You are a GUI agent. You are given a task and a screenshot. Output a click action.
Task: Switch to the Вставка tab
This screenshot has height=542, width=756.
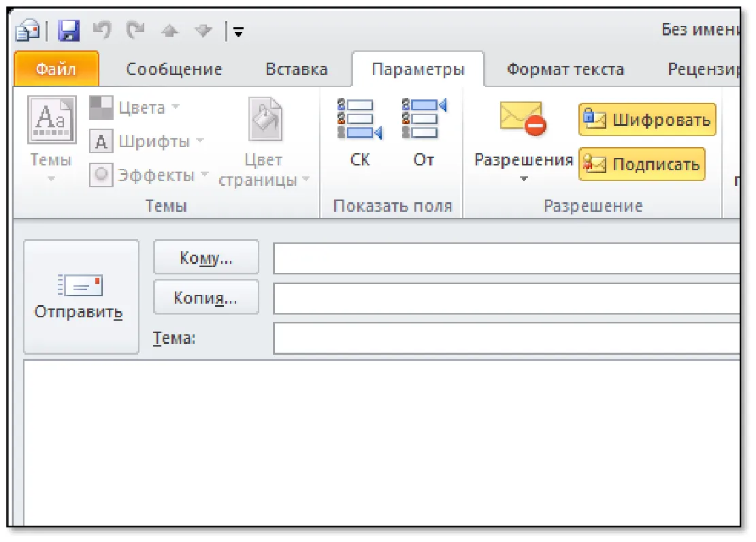pos(297,69)
